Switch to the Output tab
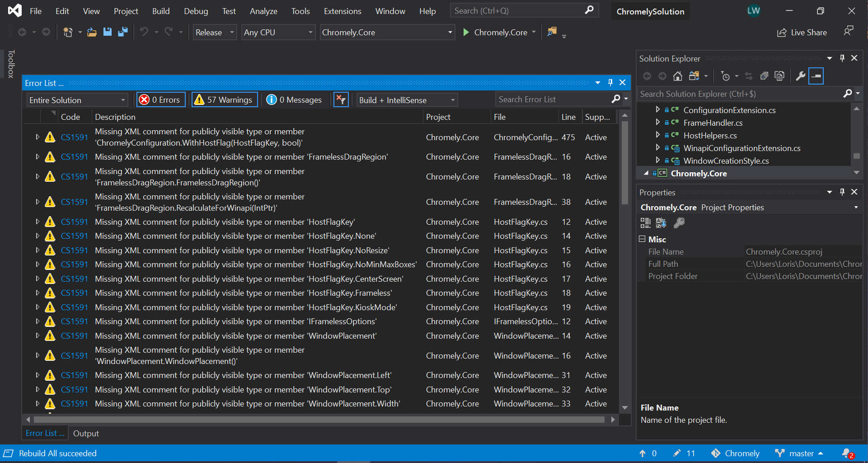 (x=86, y=433)
